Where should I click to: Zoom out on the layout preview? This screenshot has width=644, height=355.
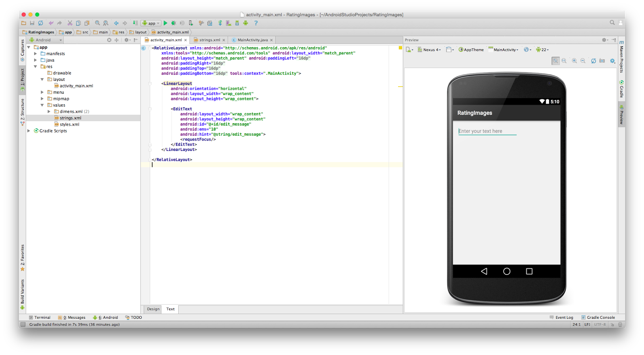[583, 61]
